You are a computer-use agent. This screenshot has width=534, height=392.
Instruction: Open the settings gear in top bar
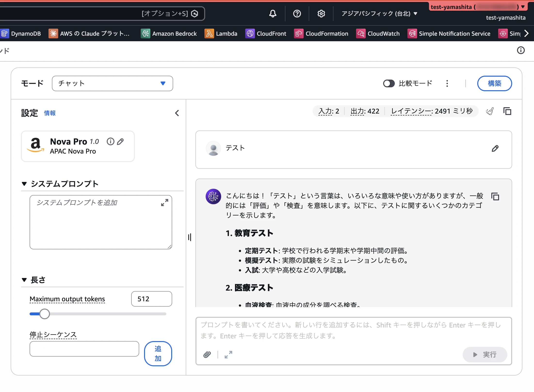tap(321, 14)
